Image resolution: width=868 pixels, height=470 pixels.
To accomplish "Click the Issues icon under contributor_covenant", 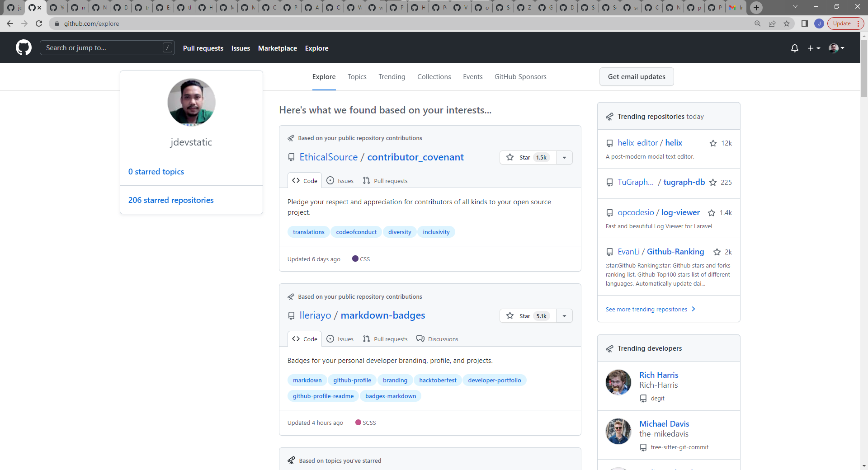I will pos(330,181).
